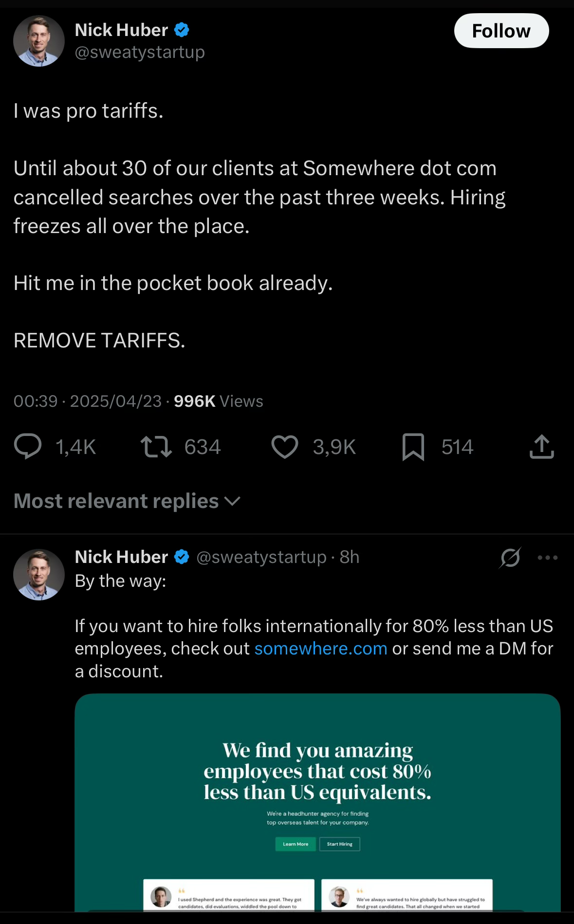Open Nick Huber's top profile picture

click(x=39, y=41)
